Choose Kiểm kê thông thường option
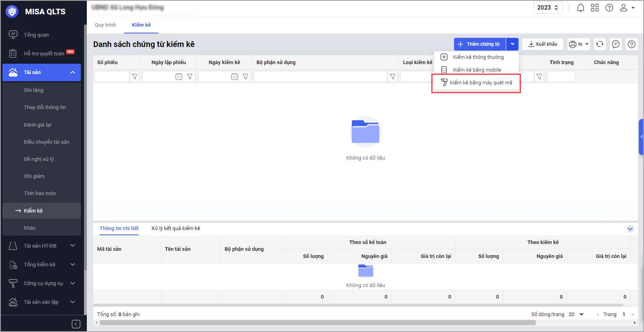 click(x=476, y=57)
